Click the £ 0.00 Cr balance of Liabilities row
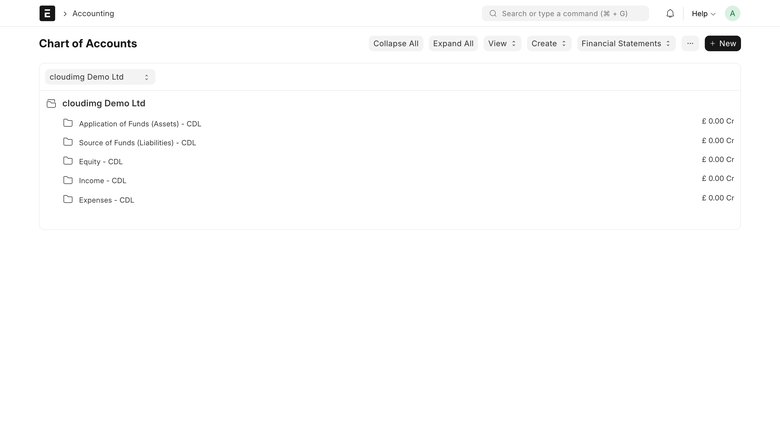The image size is (780, 439). pyautogui.click(x=718, y=140)
